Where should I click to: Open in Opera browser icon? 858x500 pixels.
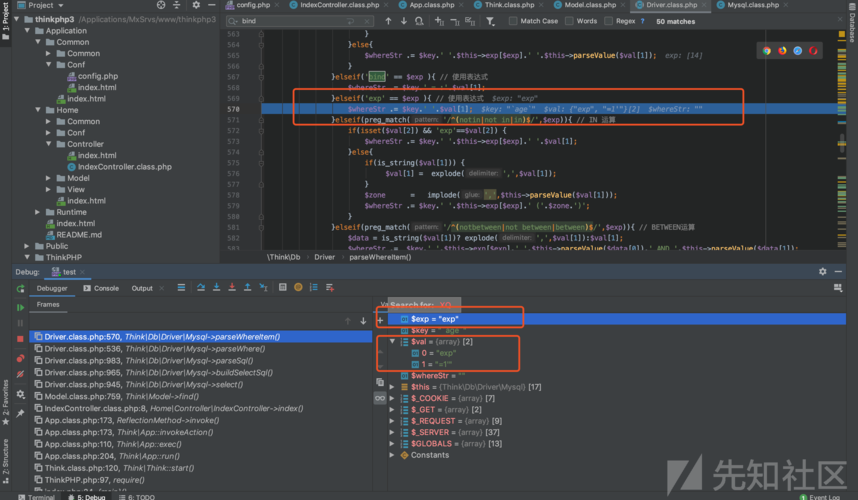[x=813, y=50]
